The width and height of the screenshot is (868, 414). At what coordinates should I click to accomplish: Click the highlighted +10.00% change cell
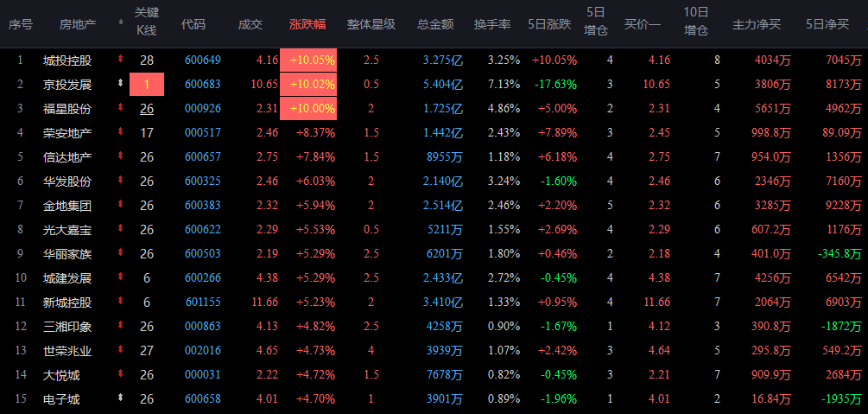point(308,108)
